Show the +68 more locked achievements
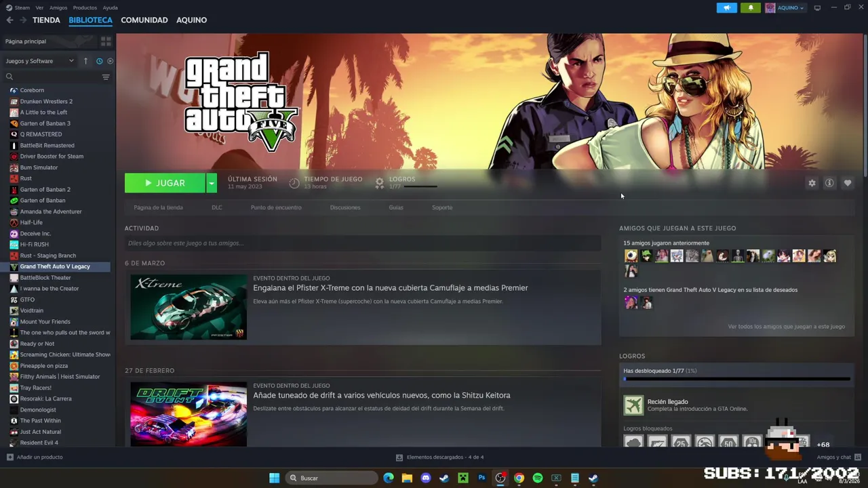 pos(823,445)
